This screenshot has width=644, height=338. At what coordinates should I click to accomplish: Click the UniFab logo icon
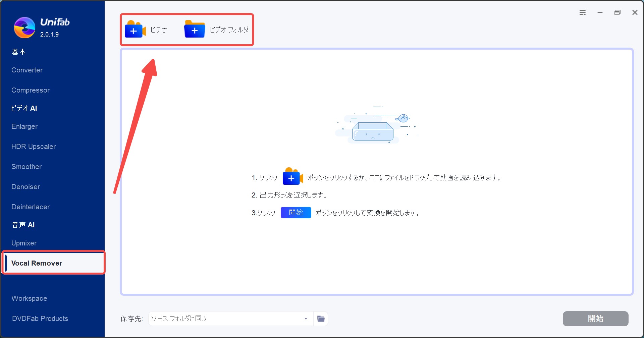tap(24, 27)
